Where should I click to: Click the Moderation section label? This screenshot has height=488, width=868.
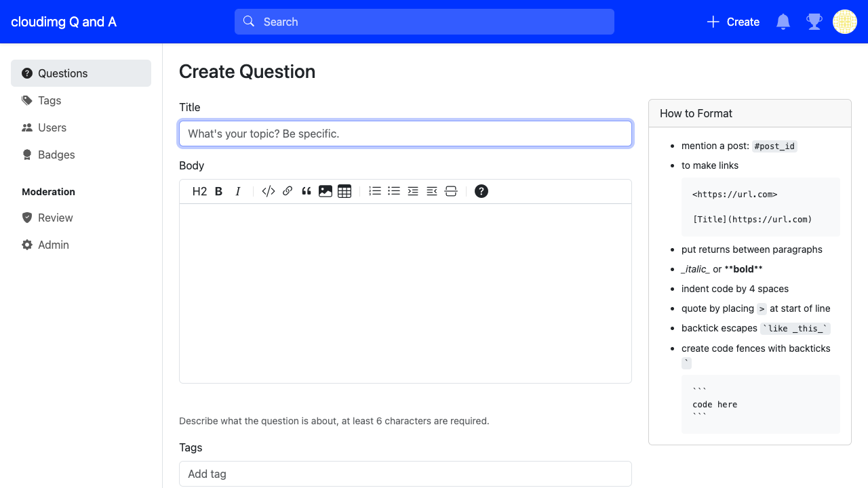[x=48, y=192]
